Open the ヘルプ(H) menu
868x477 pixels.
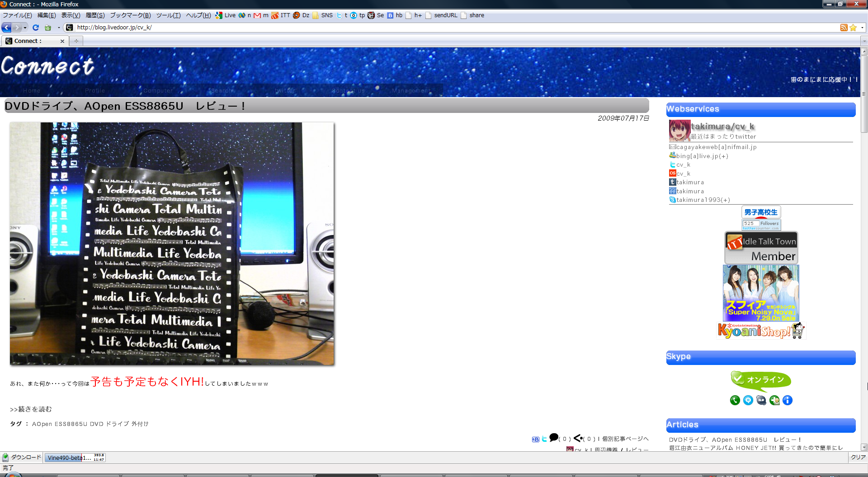coord(198,15)
